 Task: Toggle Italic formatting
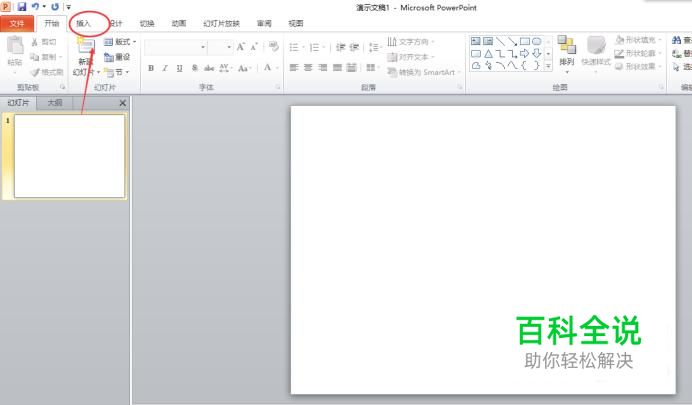(165, 68)
